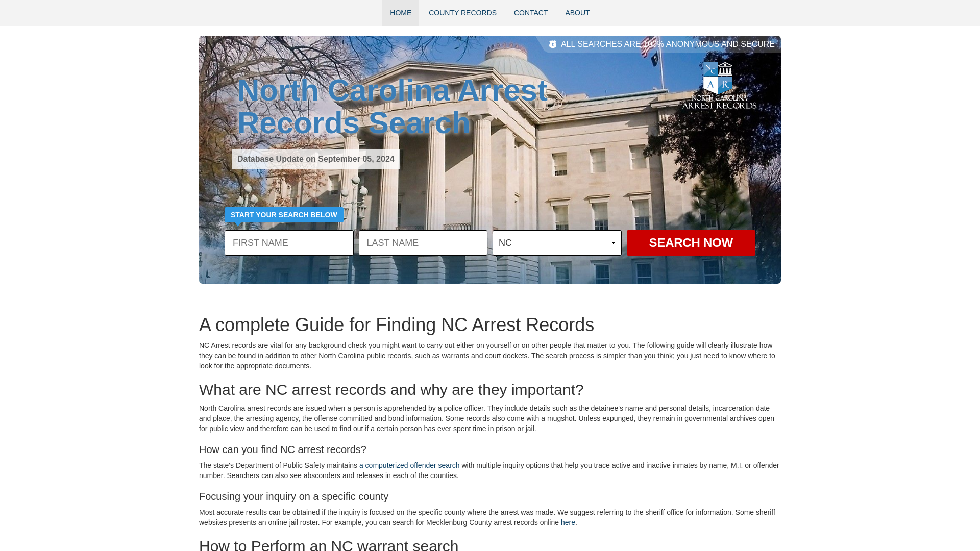The image size is (980, 551).
Task: Click the CONTACT menu item
Action: coord(530,13)
